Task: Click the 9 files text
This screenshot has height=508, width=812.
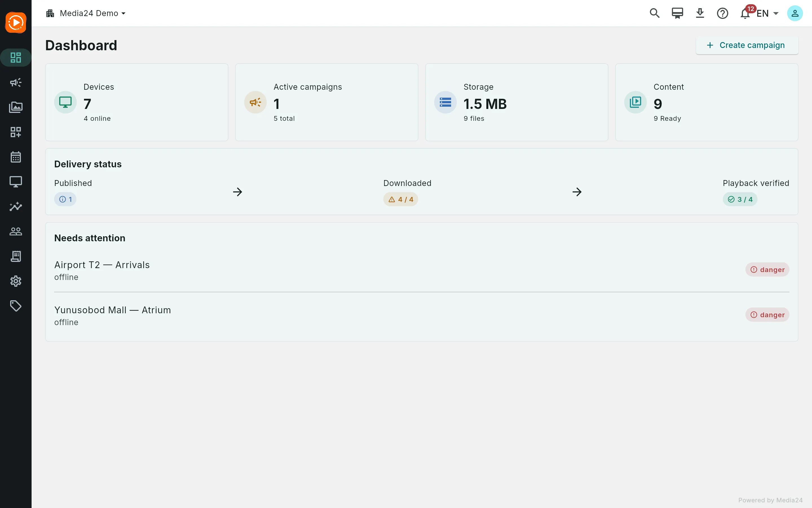Action: click(474, 118)
